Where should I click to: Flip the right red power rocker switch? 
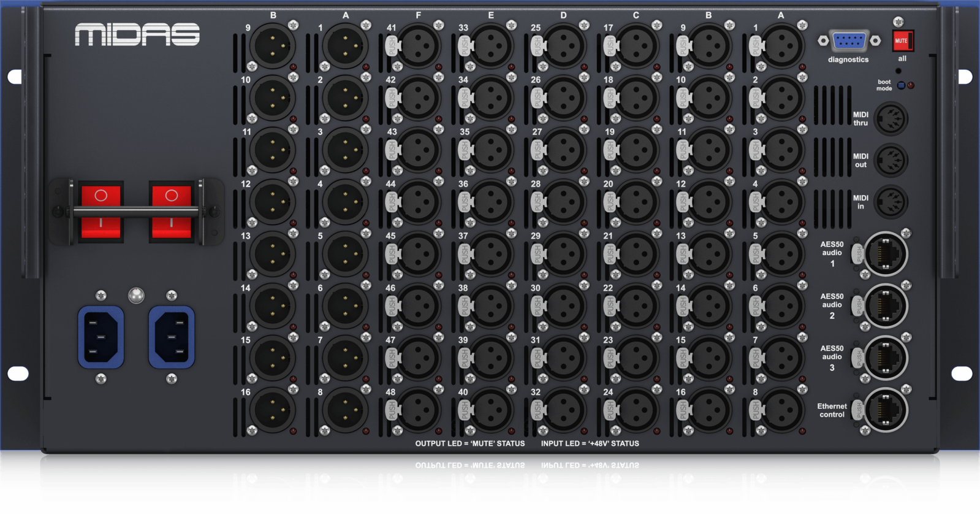point(172,212)
